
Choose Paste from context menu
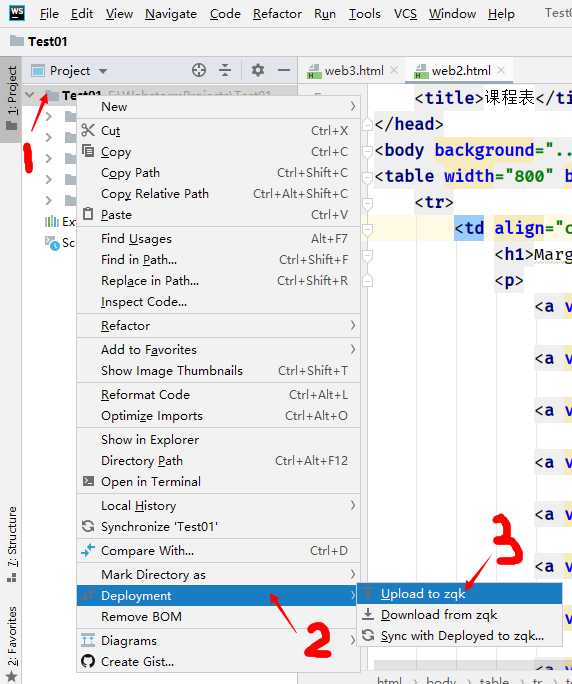pyautogui.click(x=218, y=214)
